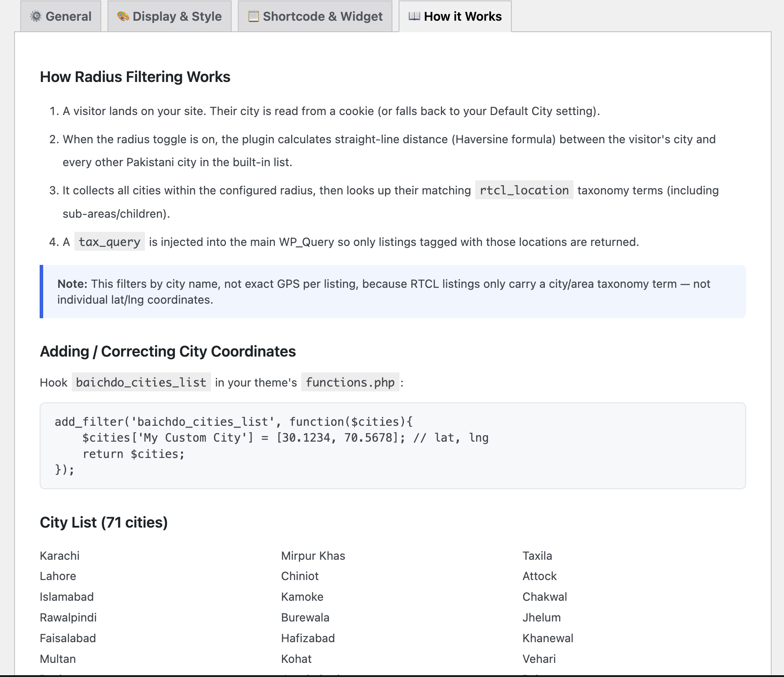
Task: Click Hafizabad in the city list
Action: (308, 638)
